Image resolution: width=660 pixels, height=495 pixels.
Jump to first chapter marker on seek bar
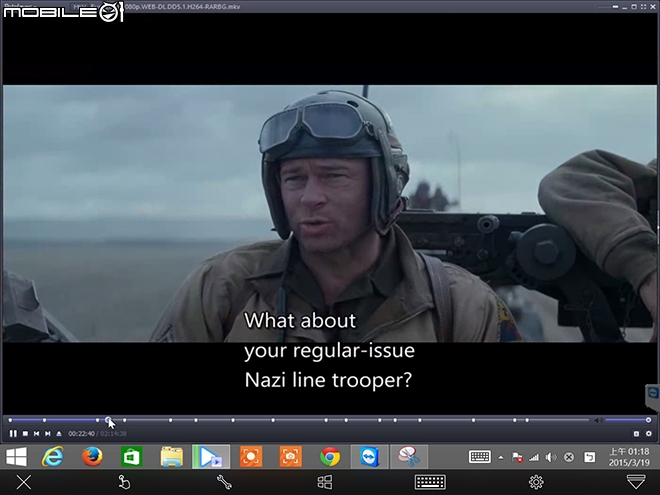point(10,420)
